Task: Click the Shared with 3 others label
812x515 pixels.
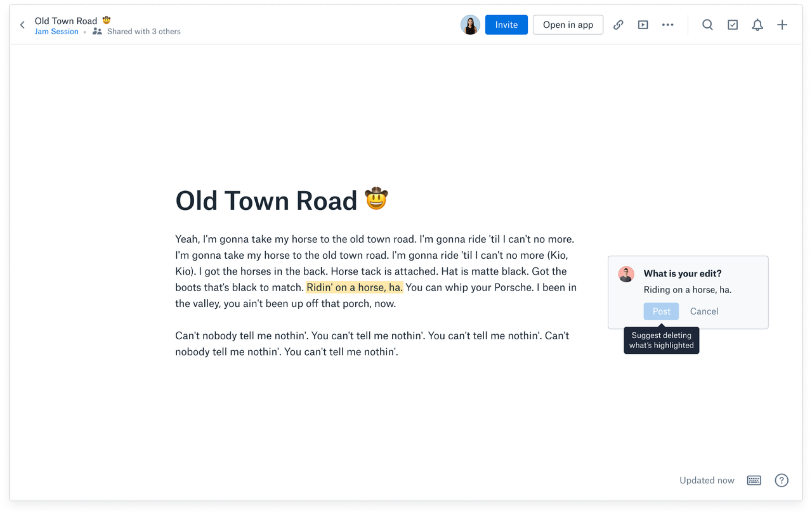Action: 144,31
